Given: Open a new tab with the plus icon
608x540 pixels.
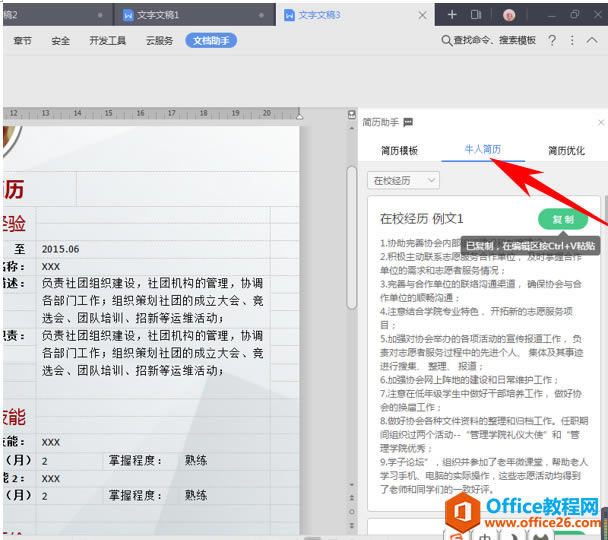Looking at the screenshot, I should click(x=452, y=15).
